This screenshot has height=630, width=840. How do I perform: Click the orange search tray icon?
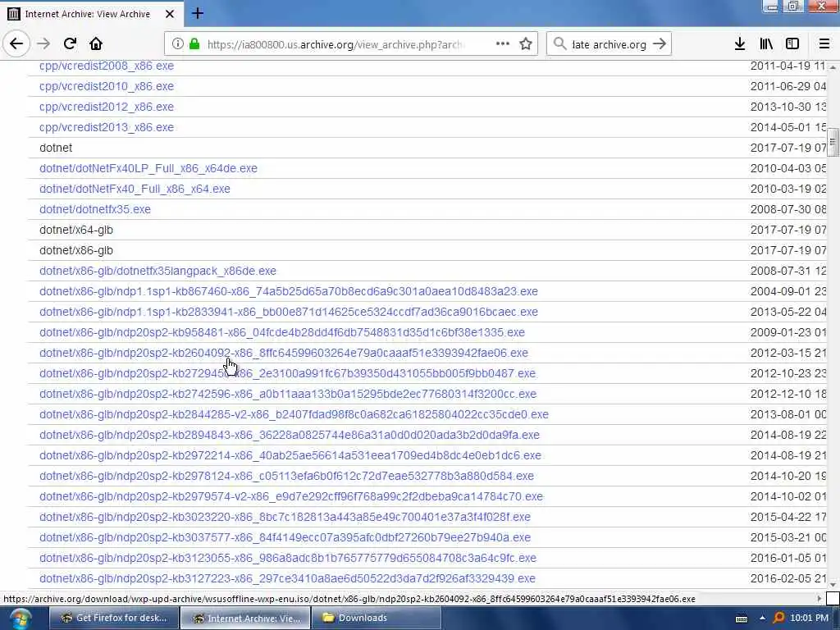779,619
